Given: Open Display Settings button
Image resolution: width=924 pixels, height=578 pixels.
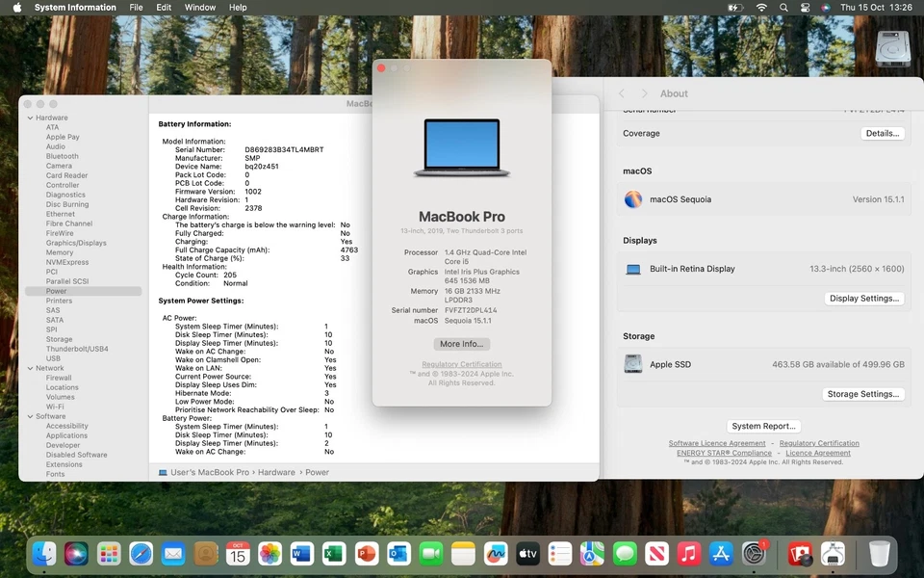Looking at the screenshot, I should click(864, 299).
